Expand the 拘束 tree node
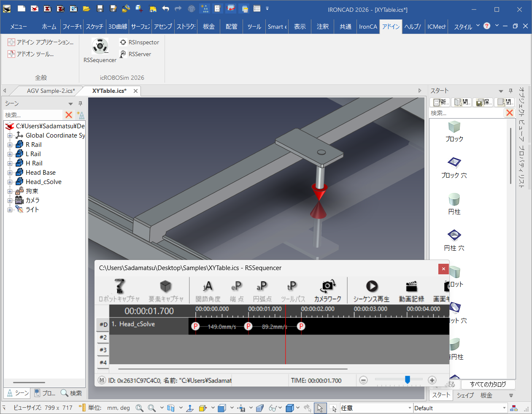 point(10,191)
